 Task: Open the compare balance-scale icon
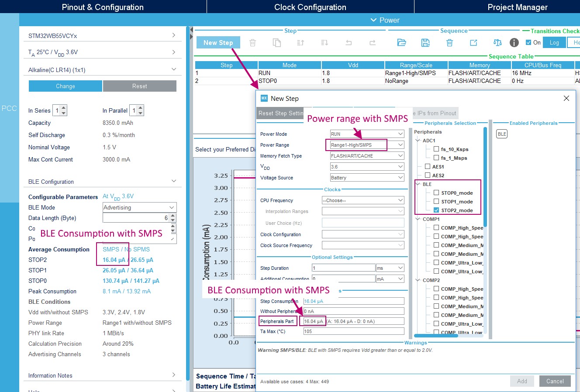tap(497, 42)
